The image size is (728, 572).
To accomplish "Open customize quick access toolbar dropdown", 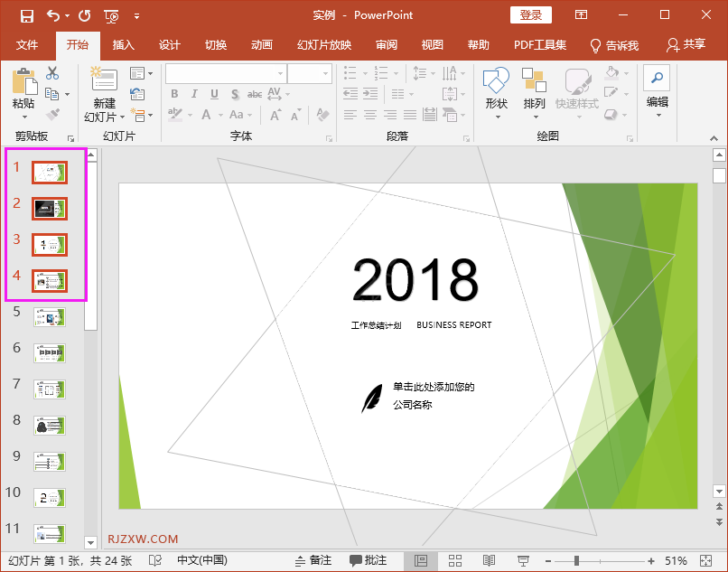I will click(136, 16).
